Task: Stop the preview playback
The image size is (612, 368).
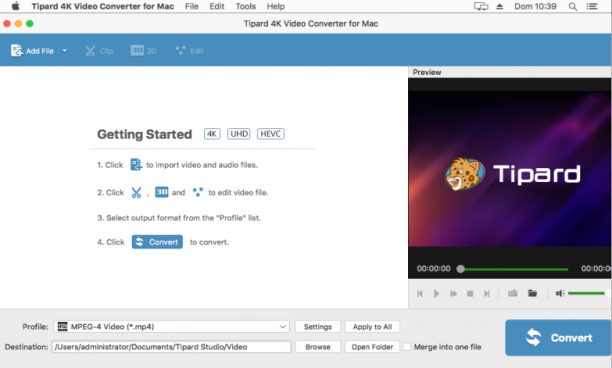Action: (470, 293)
